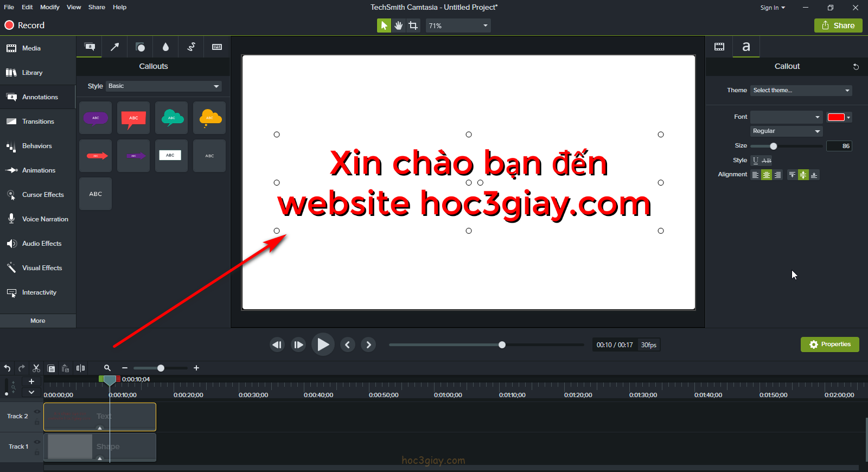This screenshot has width=868, height=472.
Task: Click the playback scrubber handle
Action: (x=502, y=345)
